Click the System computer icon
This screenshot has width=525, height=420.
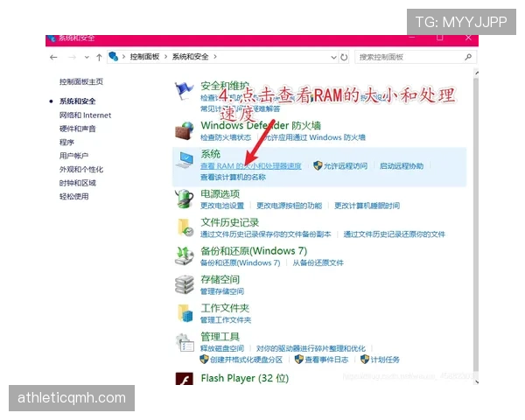[x=185, y=160]
